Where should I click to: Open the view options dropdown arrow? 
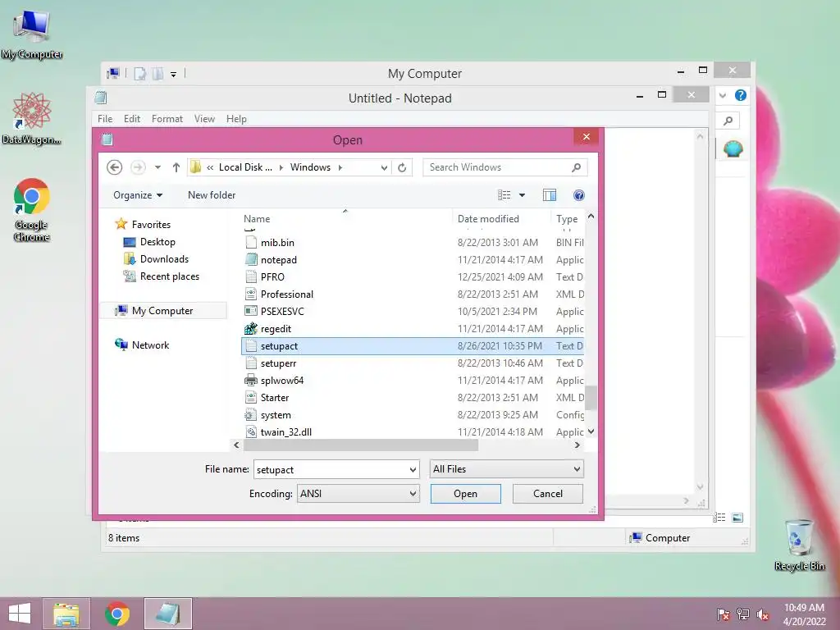click(x=522, y=195)
